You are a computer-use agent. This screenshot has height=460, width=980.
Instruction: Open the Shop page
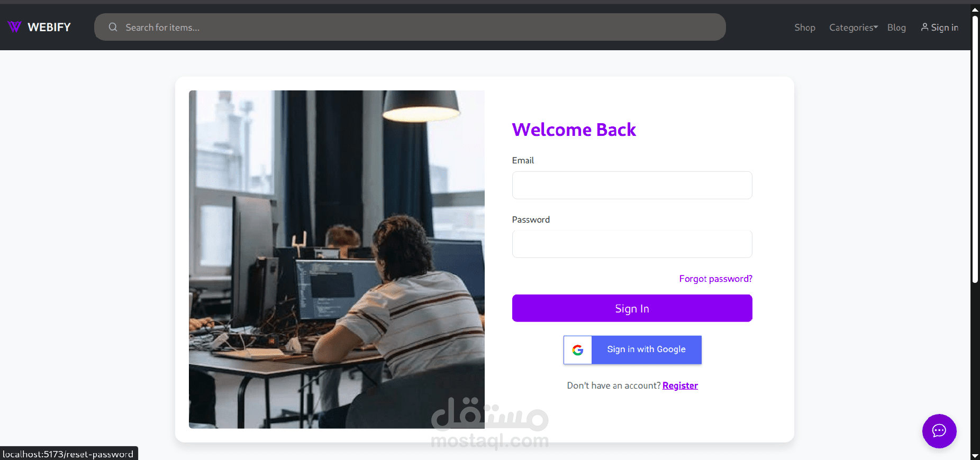point(805,27)
